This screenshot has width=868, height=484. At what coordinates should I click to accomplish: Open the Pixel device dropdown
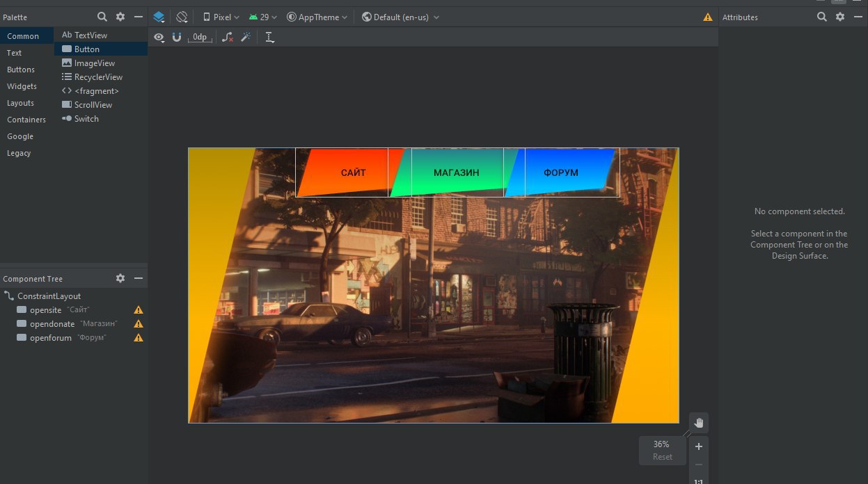click(x=221, y=17)
